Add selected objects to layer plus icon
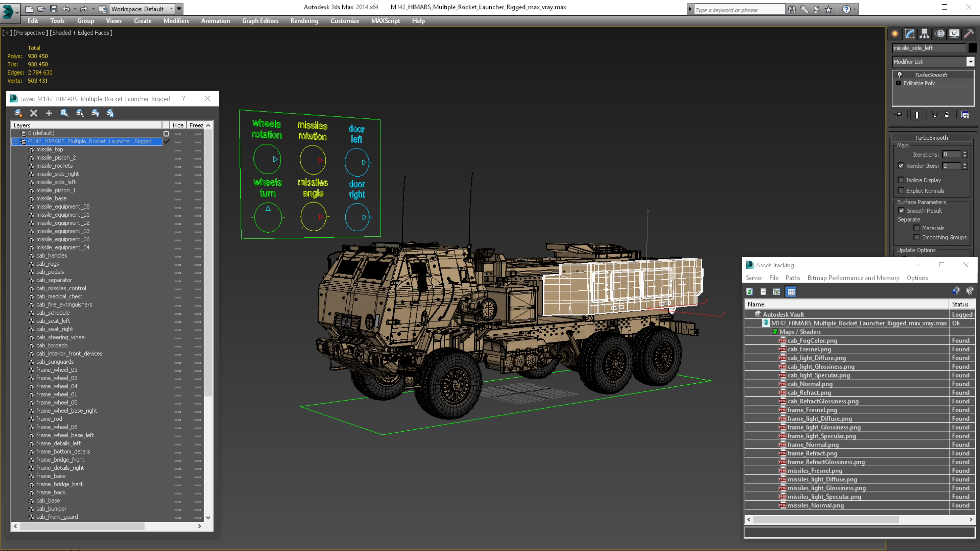Screen dimensions: 980x551 [x=49, y=113]
